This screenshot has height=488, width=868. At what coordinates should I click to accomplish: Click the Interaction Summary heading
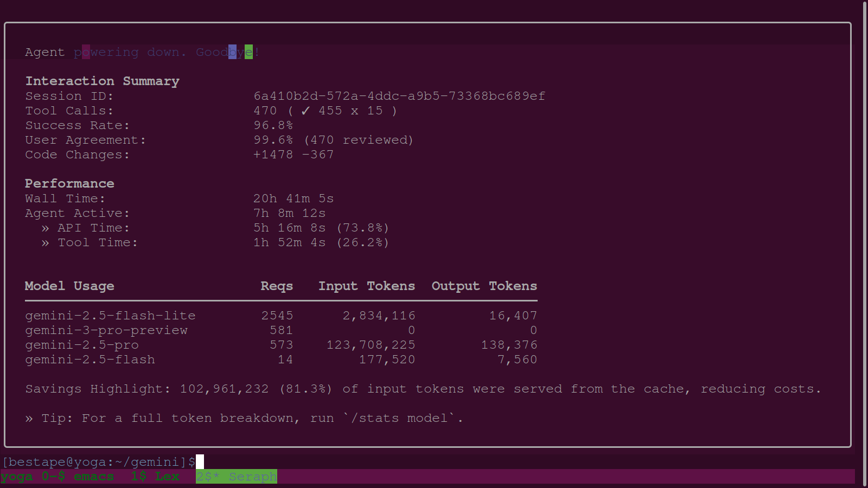click(x=102, y=81)
